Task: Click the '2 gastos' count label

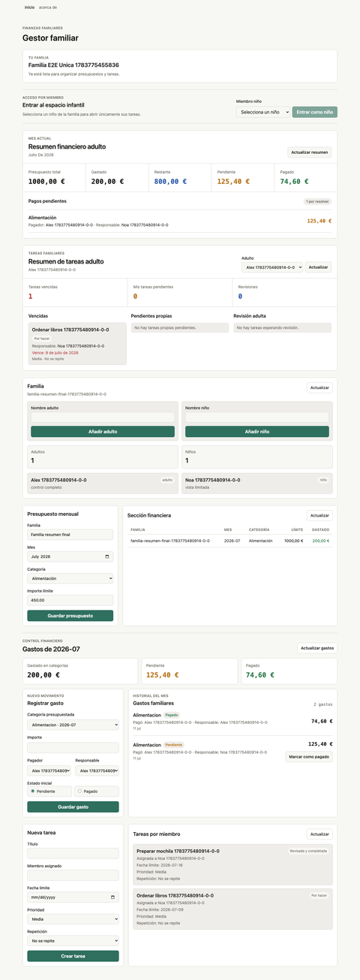Action: coord(322,704)
